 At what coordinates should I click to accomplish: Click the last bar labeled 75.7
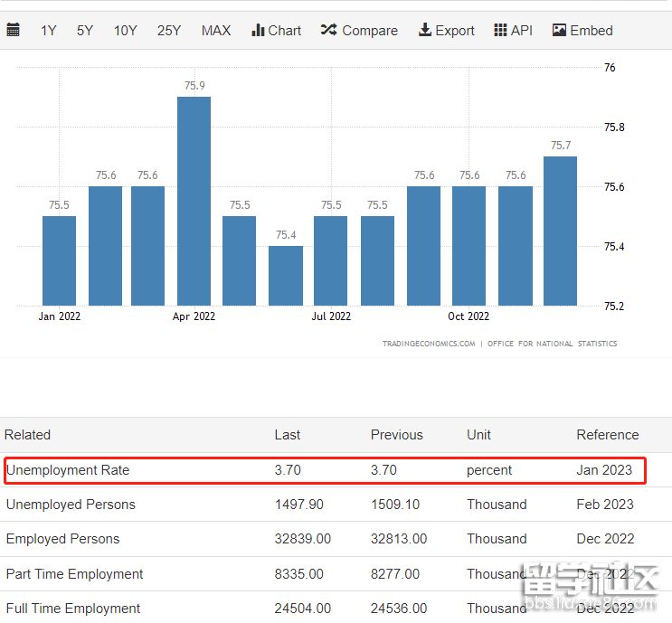pos(560,231)
